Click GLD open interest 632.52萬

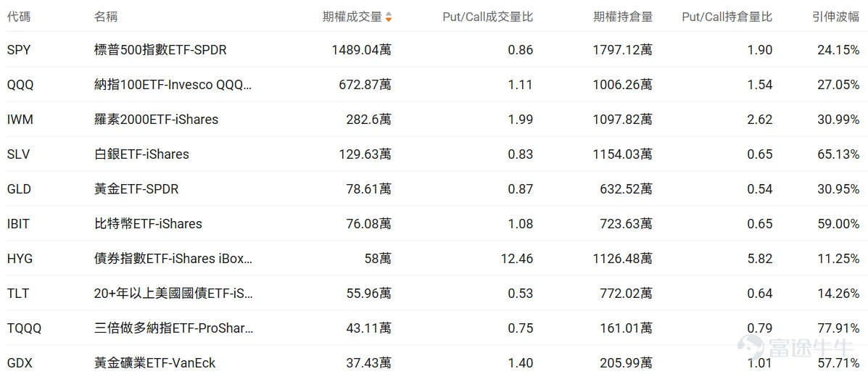[x=627, y=189]
